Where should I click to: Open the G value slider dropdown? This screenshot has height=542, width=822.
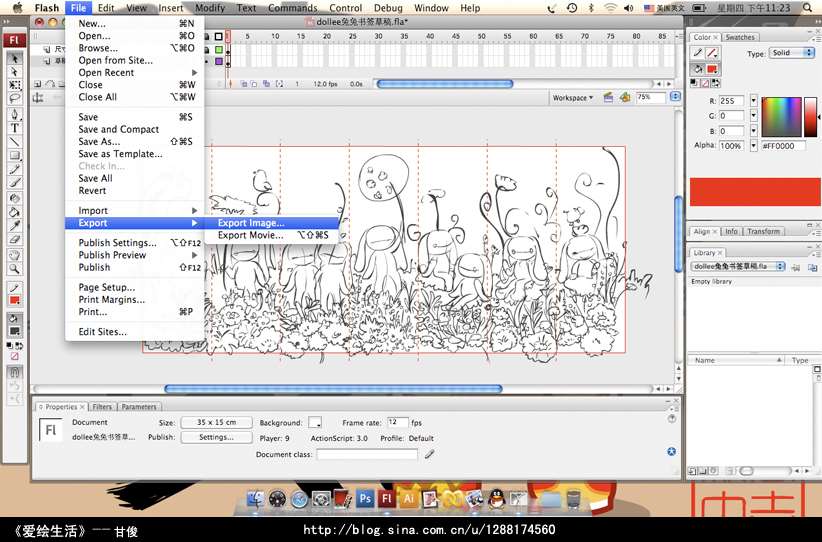754,116
